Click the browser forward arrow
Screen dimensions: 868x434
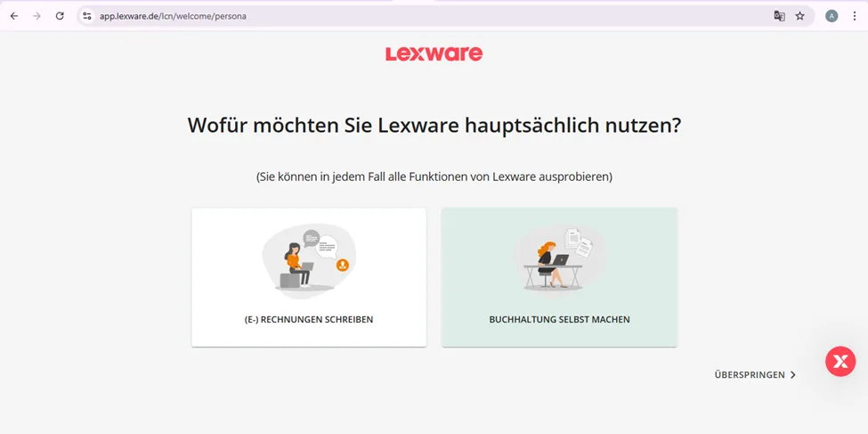pyautogui.click(x=37, y=16)
